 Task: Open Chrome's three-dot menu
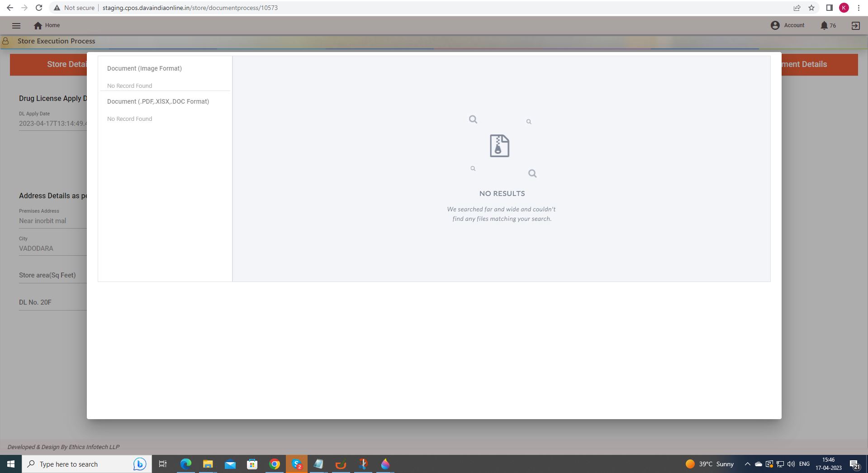859,8
